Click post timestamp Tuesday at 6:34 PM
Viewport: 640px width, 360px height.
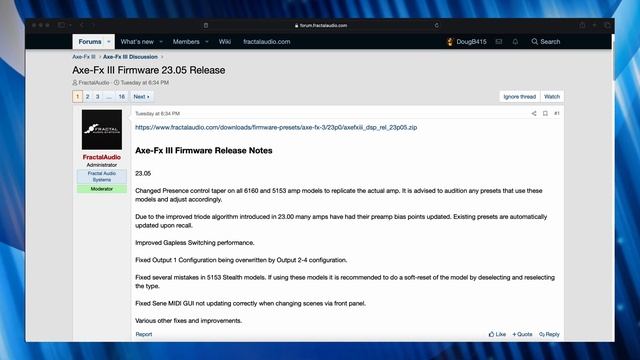click(158, 113)
